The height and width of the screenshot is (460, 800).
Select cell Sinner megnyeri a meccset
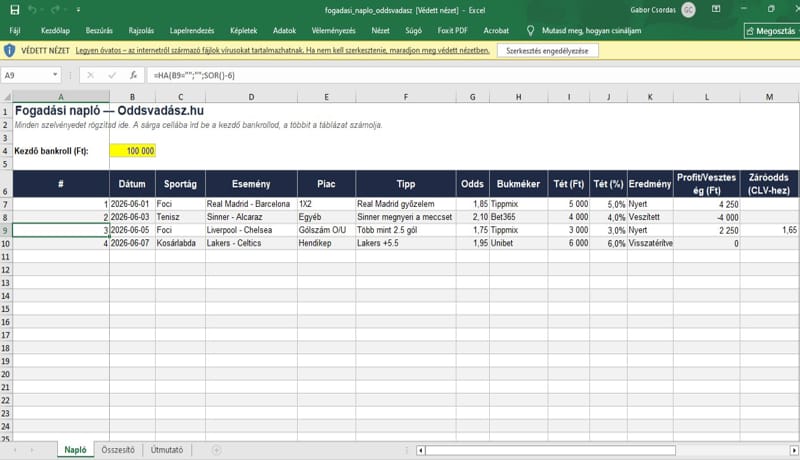406,217
